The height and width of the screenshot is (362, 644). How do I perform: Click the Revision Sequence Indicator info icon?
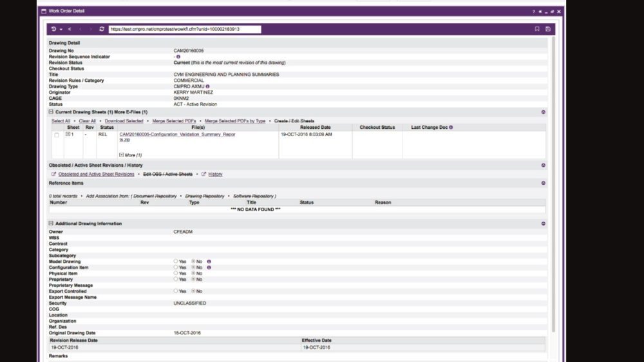point(178,57)
